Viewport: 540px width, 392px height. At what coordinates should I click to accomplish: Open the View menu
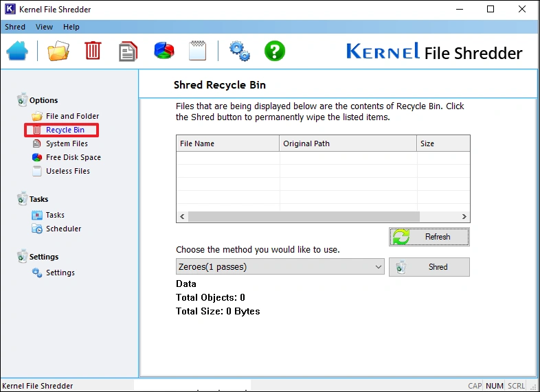coord(44,27)
